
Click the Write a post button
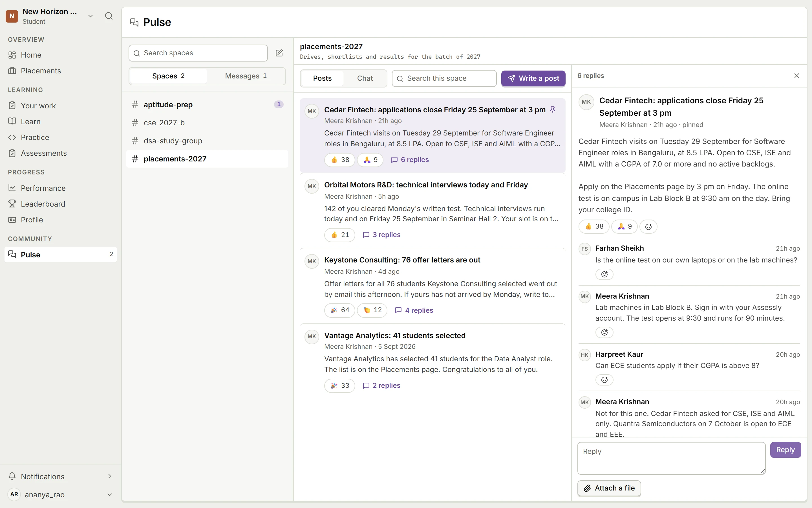(533, 78)
